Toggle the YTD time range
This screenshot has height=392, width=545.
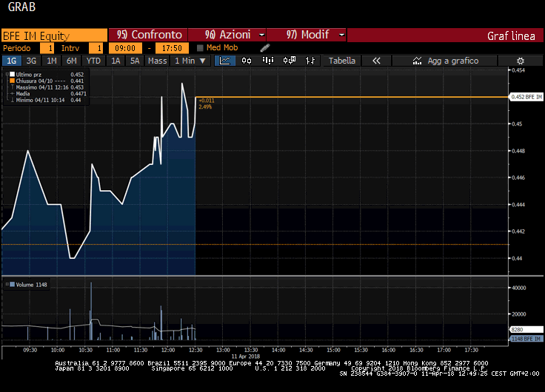coord(93,61)
